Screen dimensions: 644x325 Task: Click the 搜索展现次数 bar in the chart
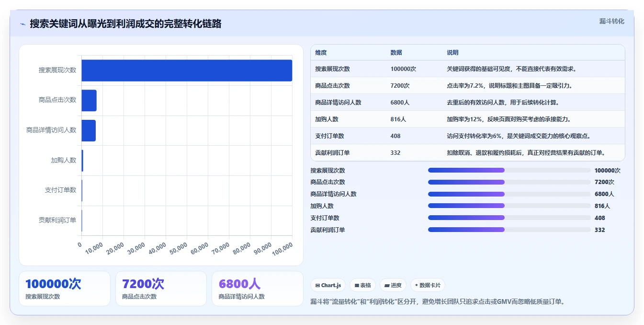(x=187, y=70)
